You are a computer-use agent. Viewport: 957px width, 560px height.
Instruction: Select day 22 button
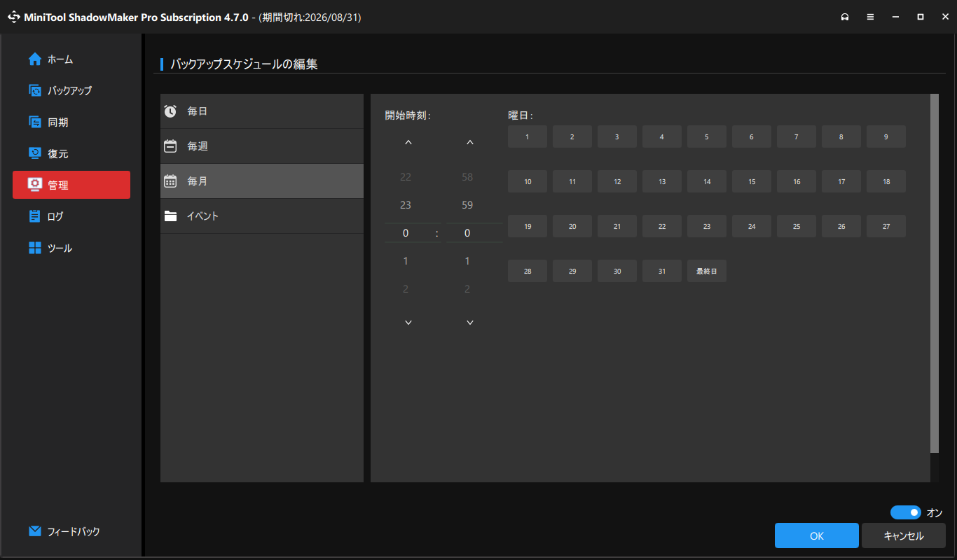[x=662, y=226]
